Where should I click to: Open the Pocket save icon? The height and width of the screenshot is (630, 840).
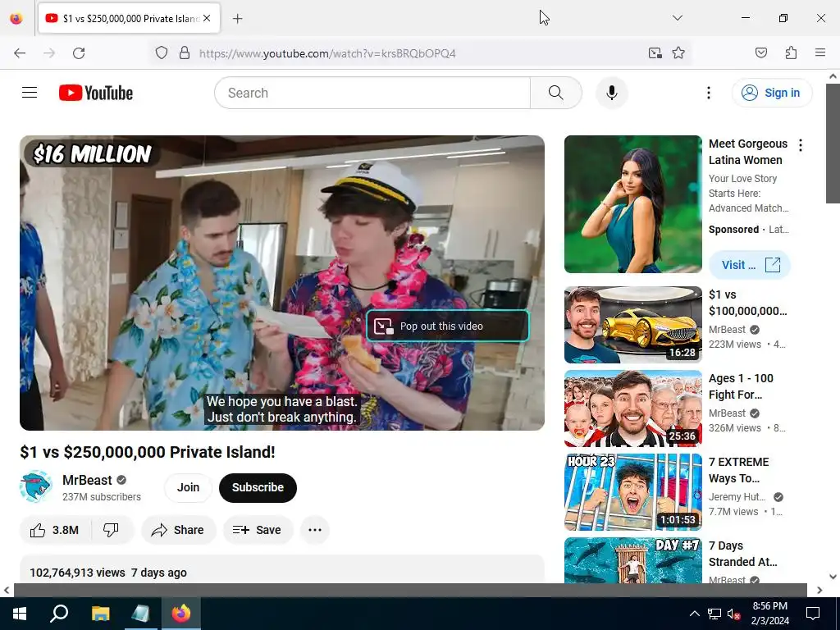[760, 53]
